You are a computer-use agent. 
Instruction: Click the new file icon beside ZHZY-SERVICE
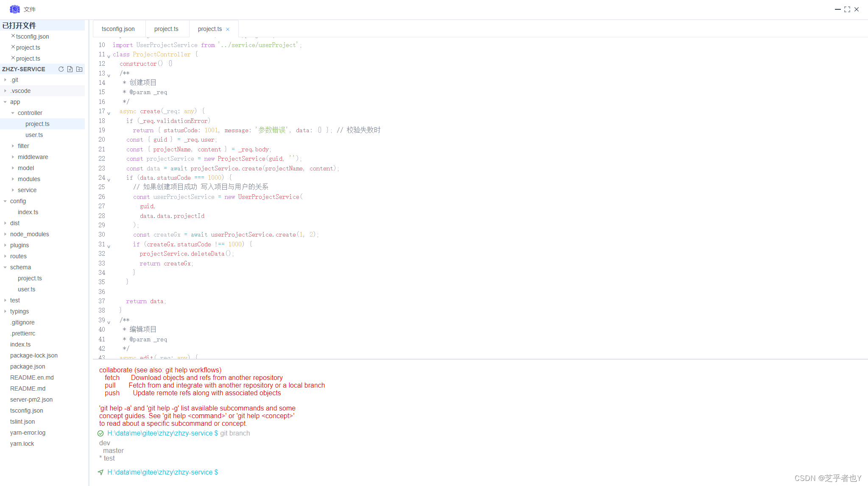[x=70, y=69]
